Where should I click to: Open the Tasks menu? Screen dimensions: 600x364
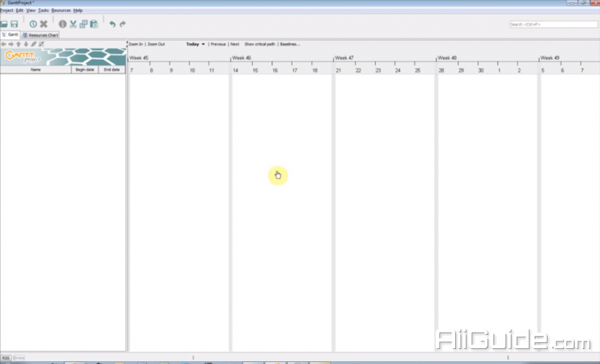point(43,10)
